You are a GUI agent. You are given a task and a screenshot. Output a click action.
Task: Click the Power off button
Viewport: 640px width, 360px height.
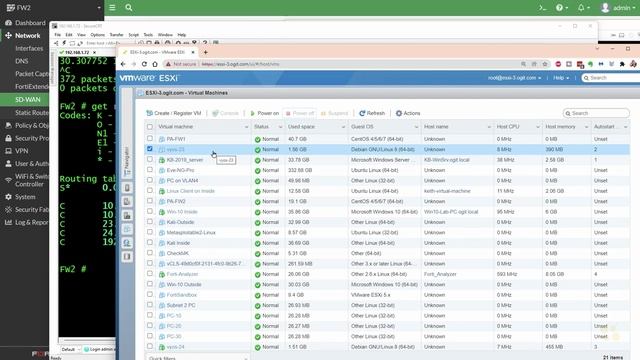(300, 113)
